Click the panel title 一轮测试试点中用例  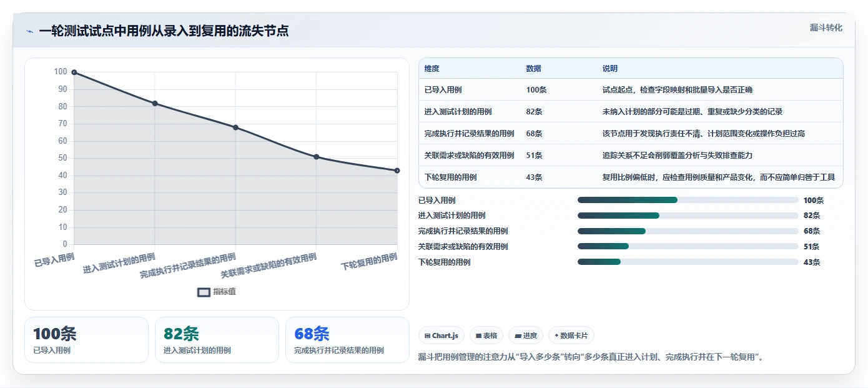164,31
